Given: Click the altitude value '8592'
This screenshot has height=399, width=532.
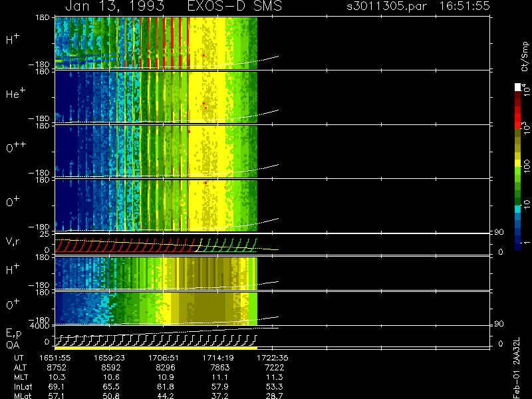Looking at the screenshot, I should pyautogui.click(x=111, y=368).
